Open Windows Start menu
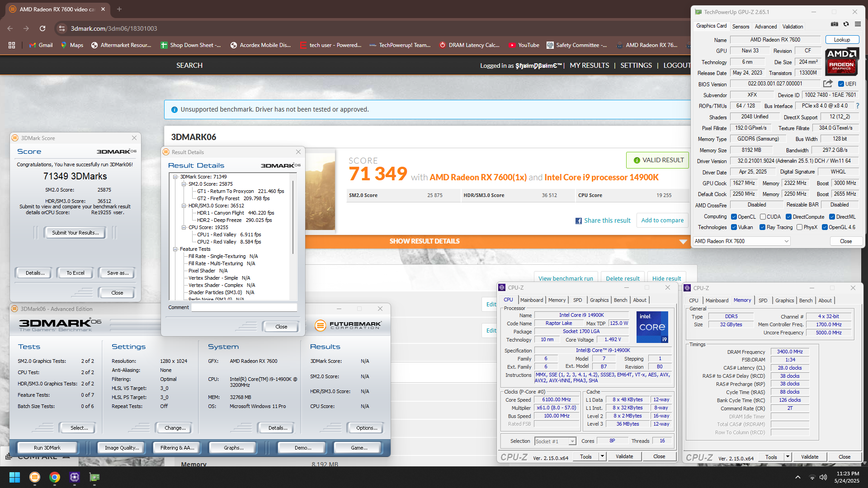 coord(14,477)
